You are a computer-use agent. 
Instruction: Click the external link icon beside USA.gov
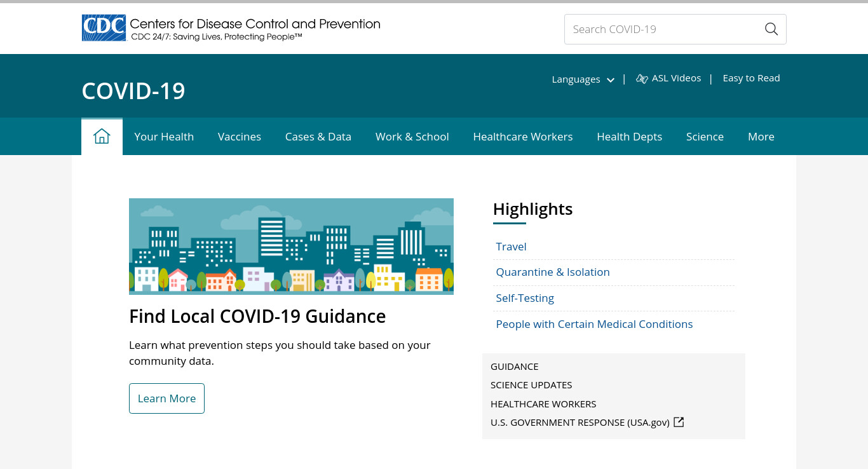[x=679, y=422]
